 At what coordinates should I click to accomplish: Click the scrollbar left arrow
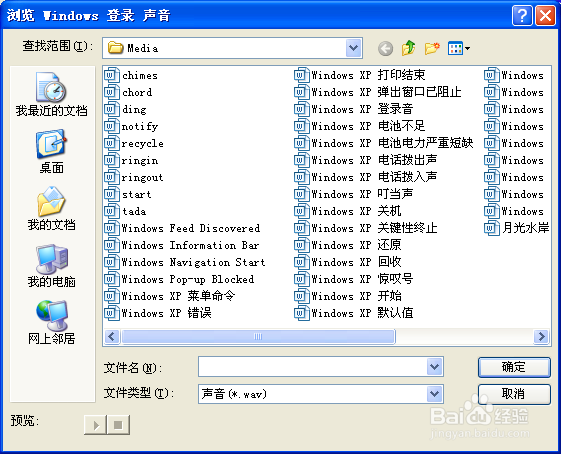click(112, 337)
